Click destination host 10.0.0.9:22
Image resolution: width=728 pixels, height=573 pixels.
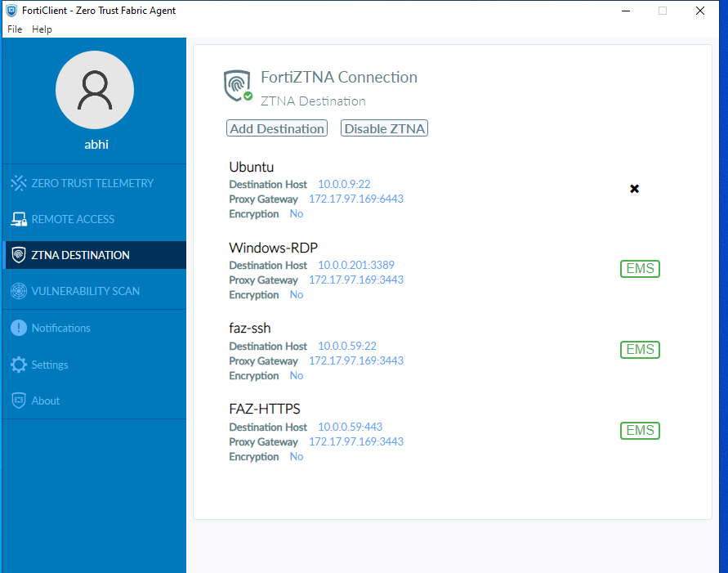coord(344,185)
